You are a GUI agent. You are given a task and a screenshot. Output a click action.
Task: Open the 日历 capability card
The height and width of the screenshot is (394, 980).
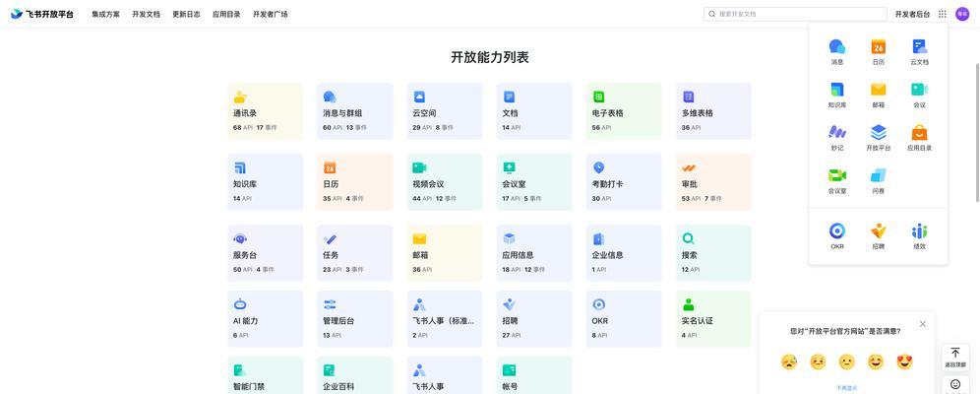pos(355,182)
